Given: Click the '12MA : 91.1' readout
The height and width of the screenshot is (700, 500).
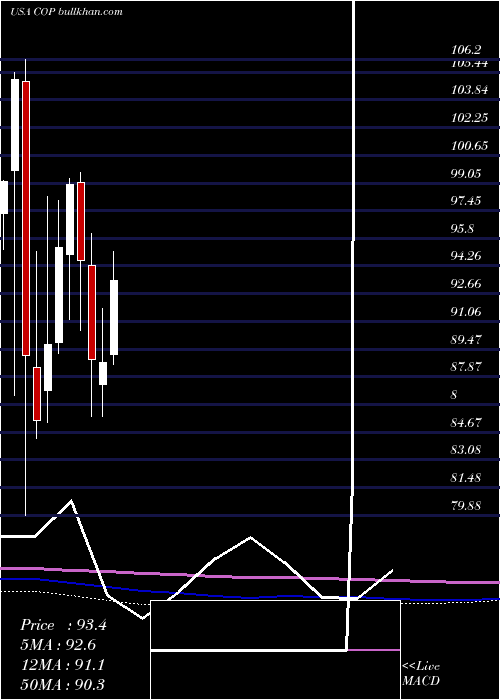Looking at the screenshot, I should [x=63, y=664].
